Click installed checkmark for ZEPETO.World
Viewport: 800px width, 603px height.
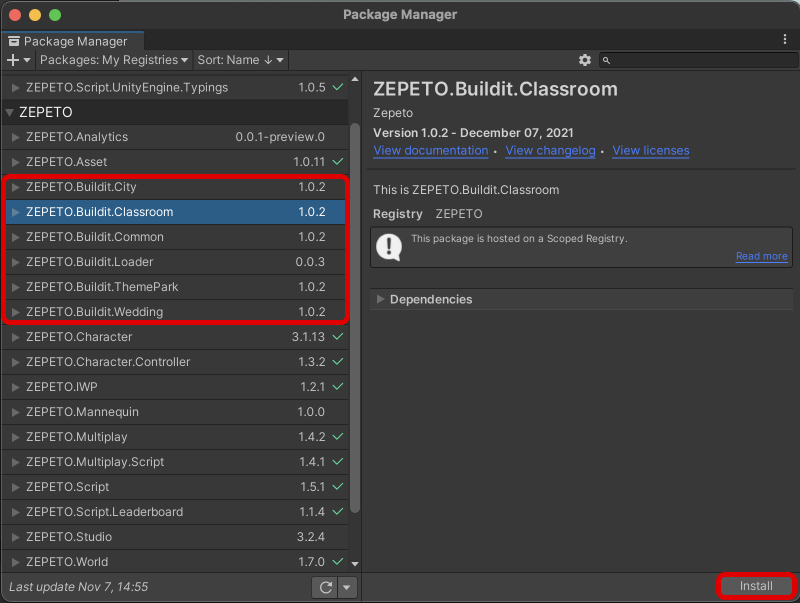[338, 562]
